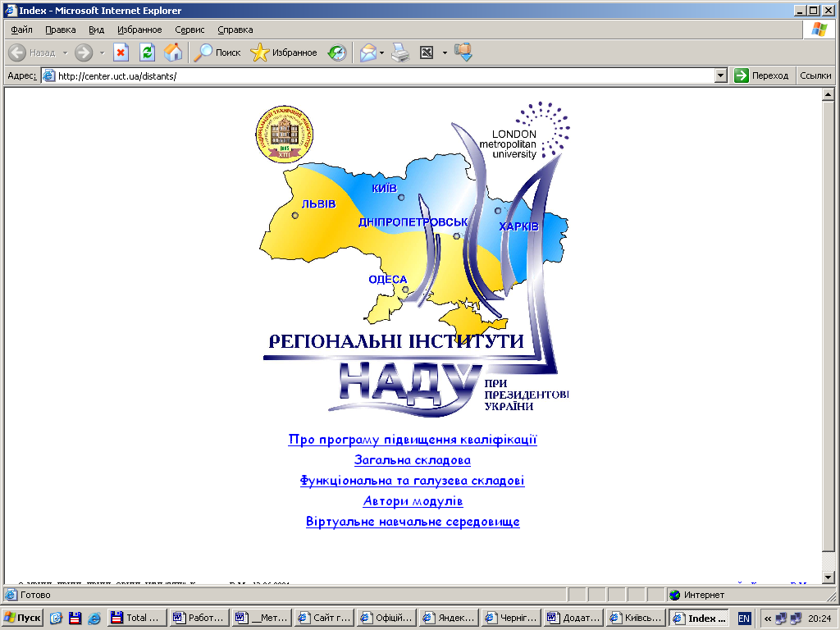Click the Mail envelope toolbar icon
The image size is (840, 630).
tap(368, 52)
